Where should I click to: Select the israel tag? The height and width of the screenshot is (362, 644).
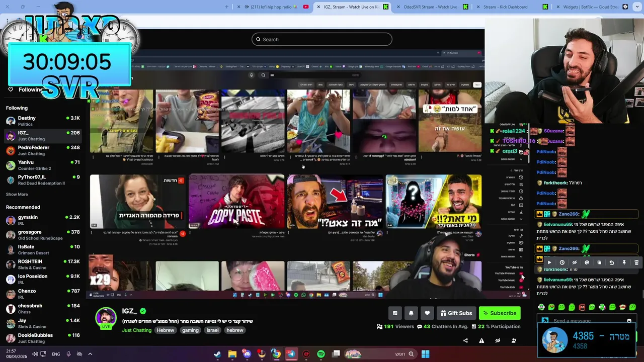(x=212, y=330)
